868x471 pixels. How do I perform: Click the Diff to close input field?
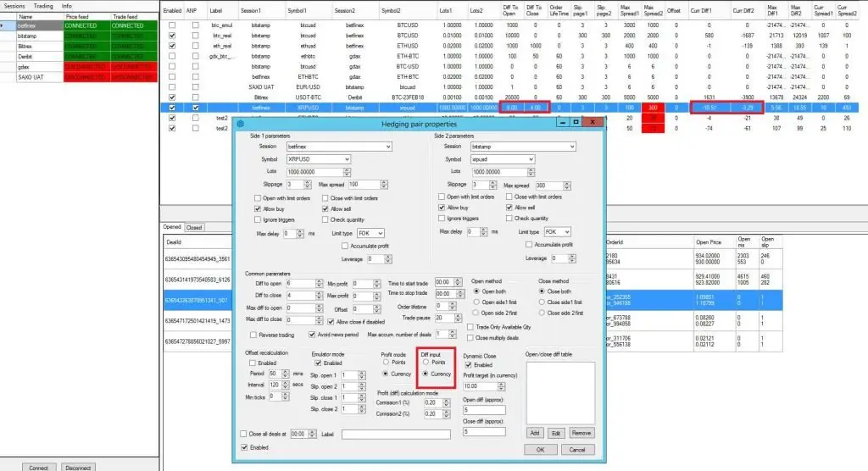click(x=300, y=296)
